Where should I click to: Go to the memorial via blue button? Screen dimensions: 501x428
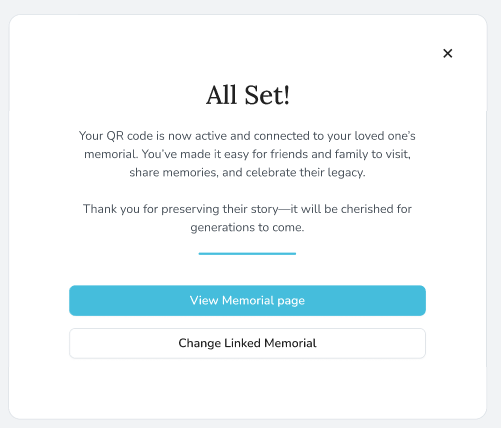click(247, 300)
